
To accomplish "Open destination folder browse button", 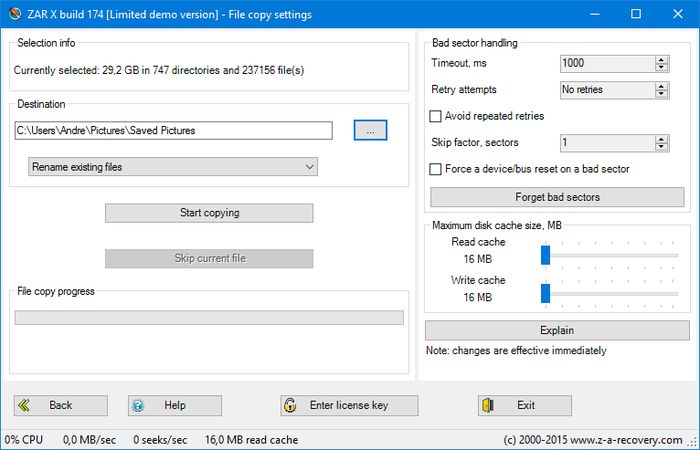I will 369,131.
